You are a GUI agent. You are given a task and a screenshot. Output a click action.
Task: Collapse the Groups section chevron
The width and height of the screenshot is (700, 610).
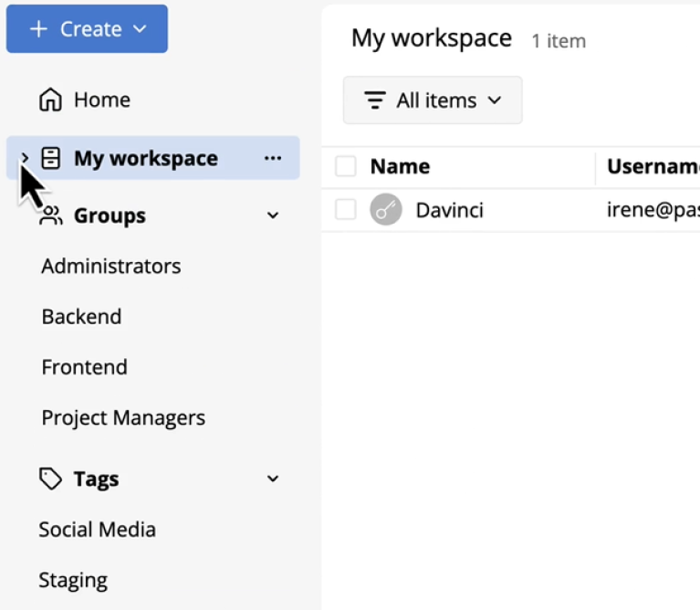[272, 216]
